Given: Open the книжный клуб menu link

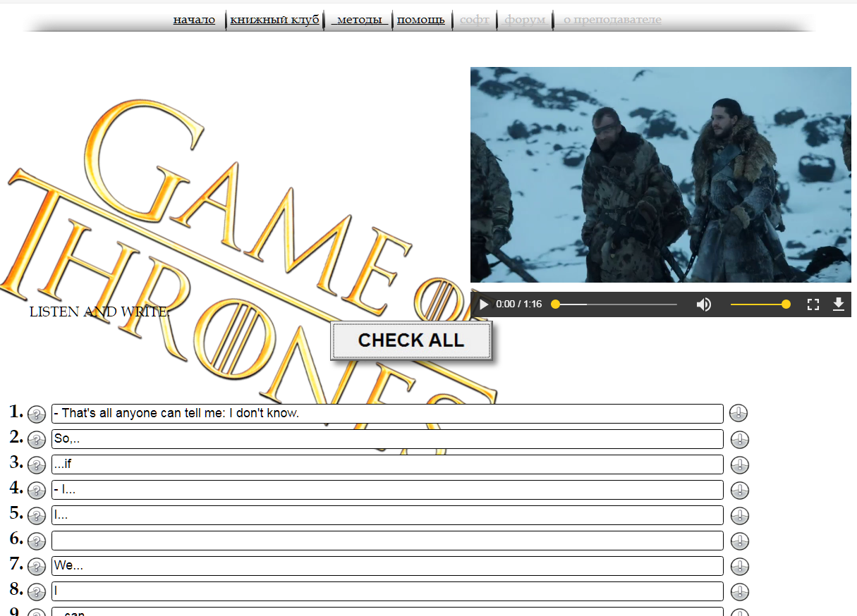Looking at the screenshot, I should [x=275, y=20].
